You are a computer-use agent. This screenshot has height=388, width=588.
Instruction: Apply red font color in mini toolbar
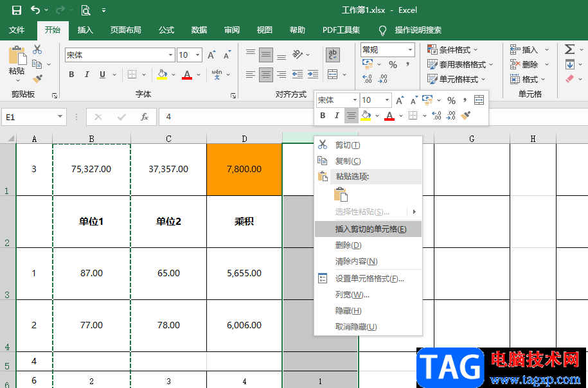point(389,116)
